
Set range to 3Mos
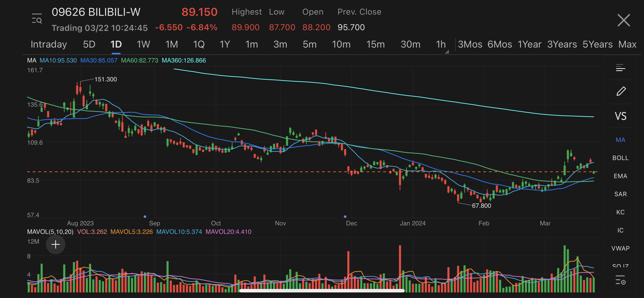pos(470,44)
